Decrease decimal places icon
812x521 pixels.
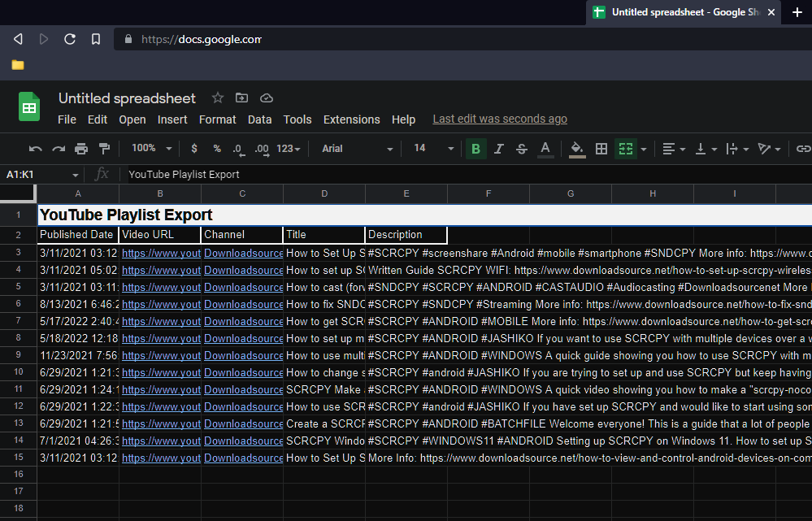238,150
